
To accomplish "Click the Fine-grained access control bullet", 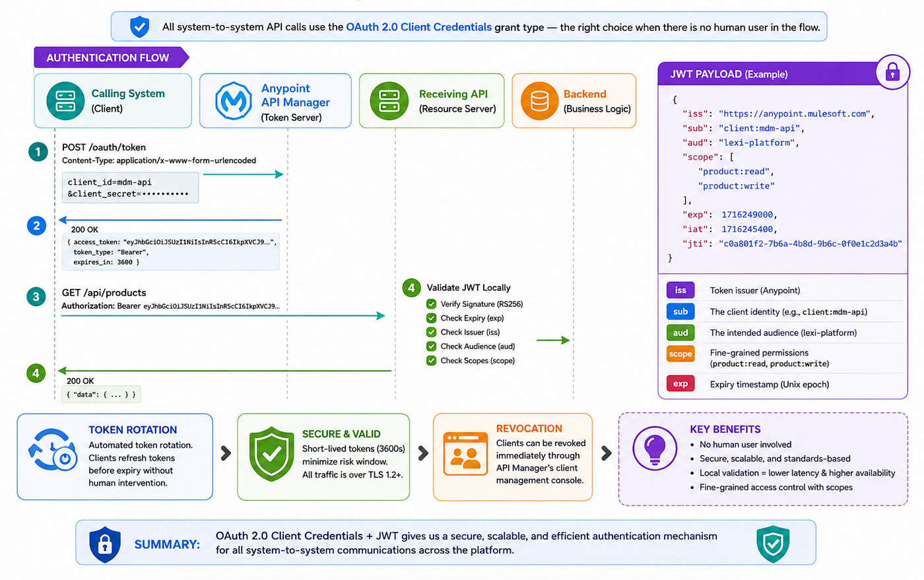I will coord(776,488).
